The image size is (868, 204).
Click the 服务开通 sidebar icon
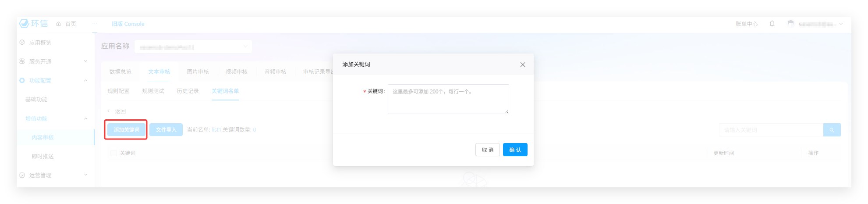(22, 61)
